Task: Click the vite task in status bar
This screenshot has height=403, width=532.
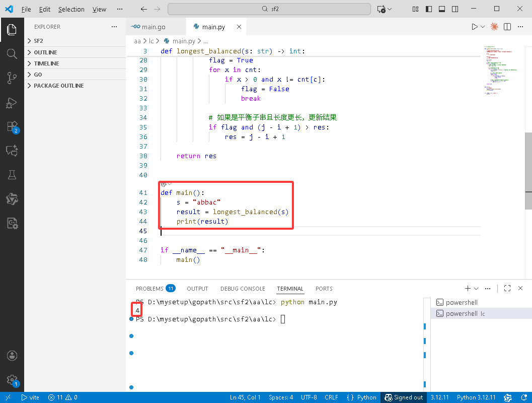Action: (x=30, y=397)
